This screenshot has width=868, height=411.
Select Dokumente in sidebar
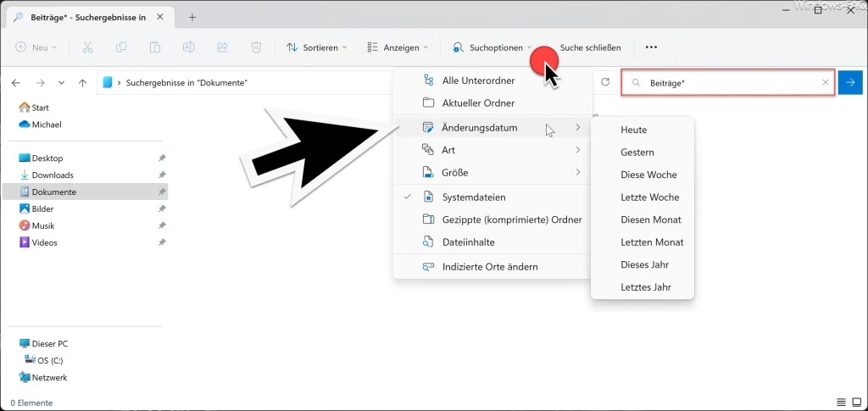[x=85, y=192]
